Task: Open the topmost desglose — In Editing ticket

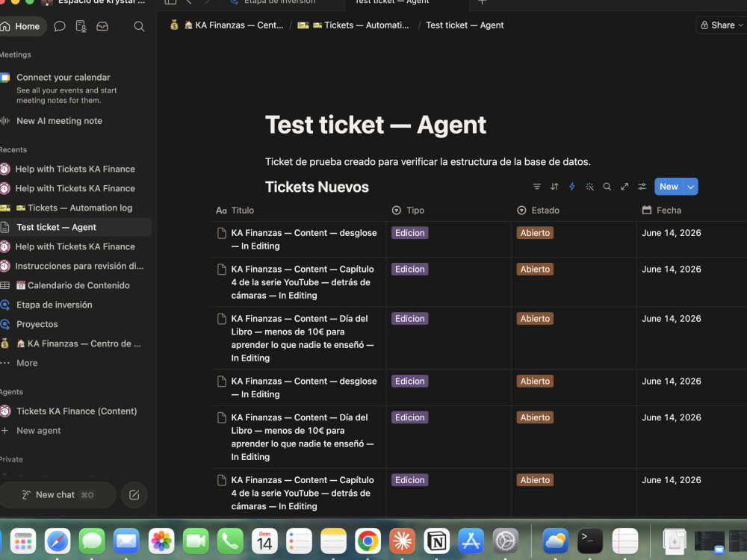Action: coord(304,240)
